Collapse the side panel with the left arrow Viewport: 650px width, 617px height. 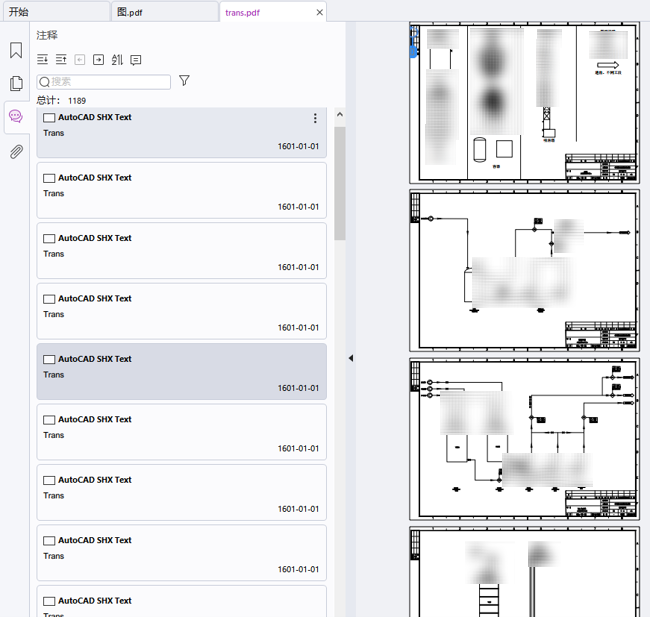point(351,358)
